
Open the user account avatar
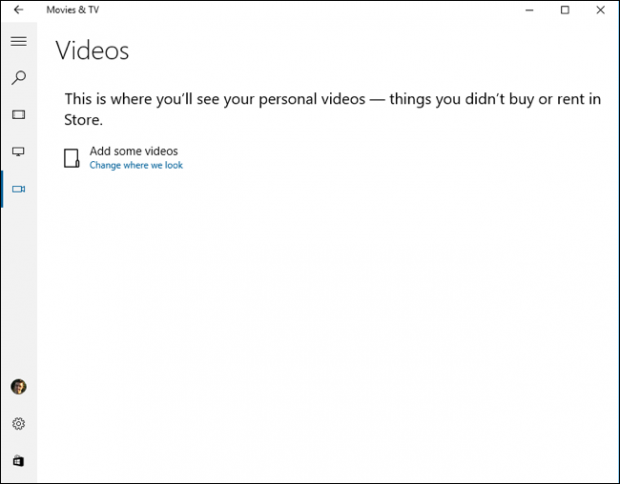18,387
